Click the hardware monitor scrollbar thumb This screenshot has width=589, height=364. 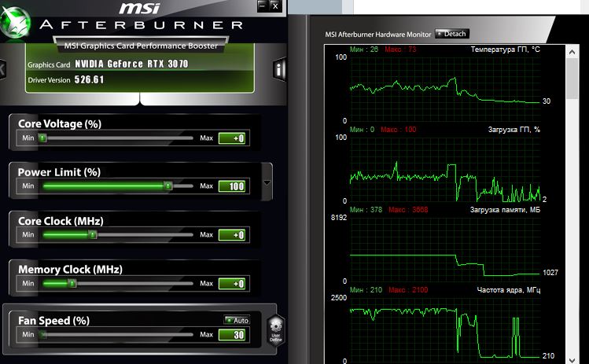(572, 79)
